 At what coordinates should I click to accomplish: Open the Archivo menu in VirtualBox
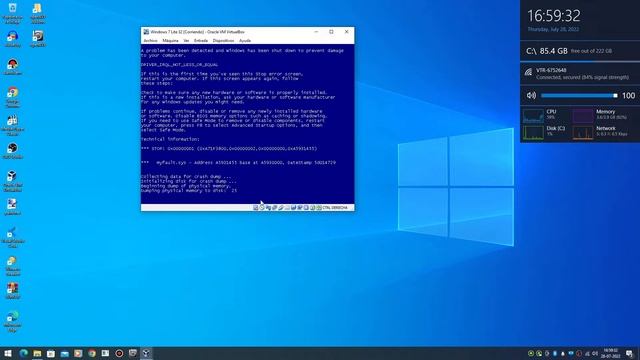150,41
